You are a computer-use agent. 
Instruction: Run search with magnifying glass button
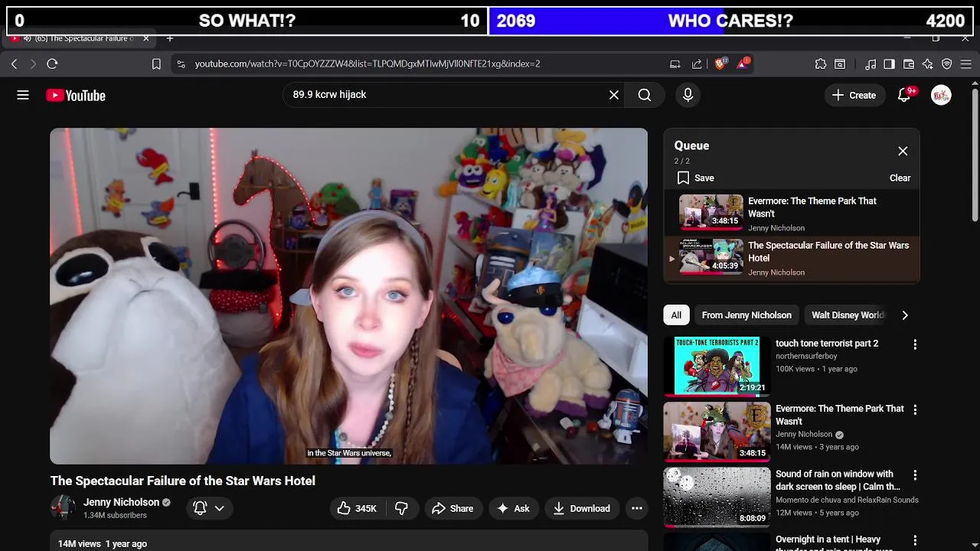[x=645, y=95]
